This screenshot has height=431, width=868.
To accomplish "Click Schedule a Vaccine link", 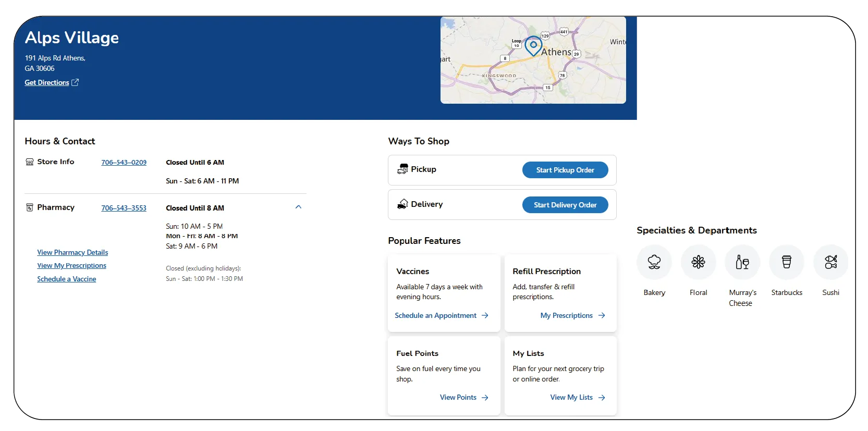I will tap(66, 279).
